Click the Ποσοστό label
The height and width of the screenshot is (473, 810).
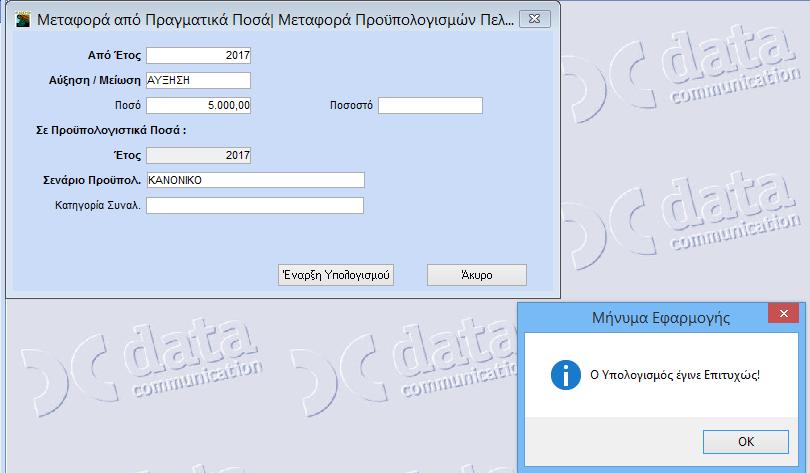(x=351, y=105)
